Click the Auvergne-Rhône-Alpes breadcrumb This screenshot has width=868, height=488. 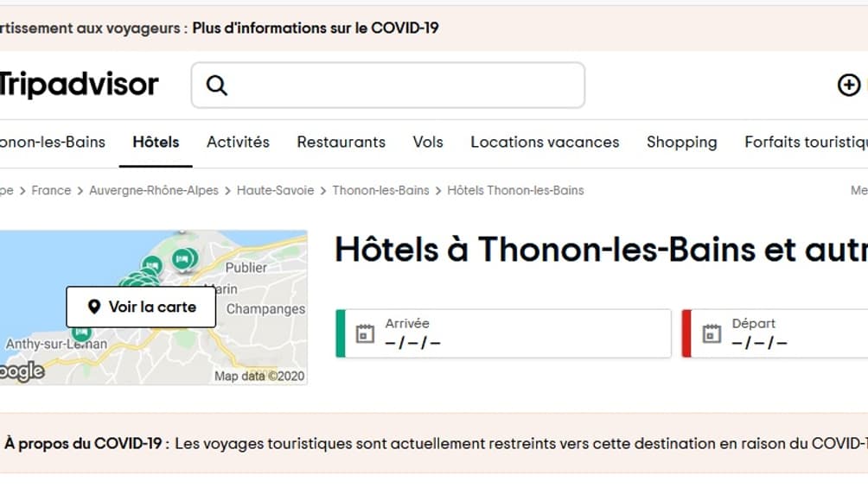(x=154, y=190)
